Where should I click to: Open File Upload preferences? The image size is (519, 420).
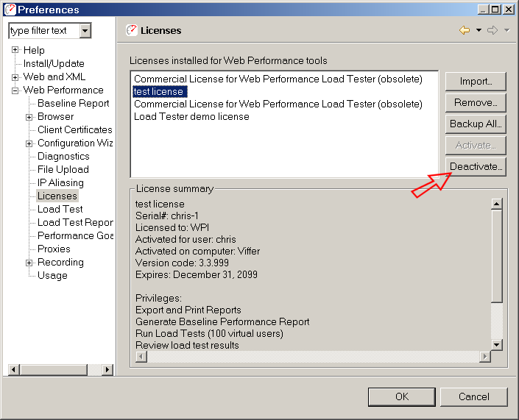point(63,169)
